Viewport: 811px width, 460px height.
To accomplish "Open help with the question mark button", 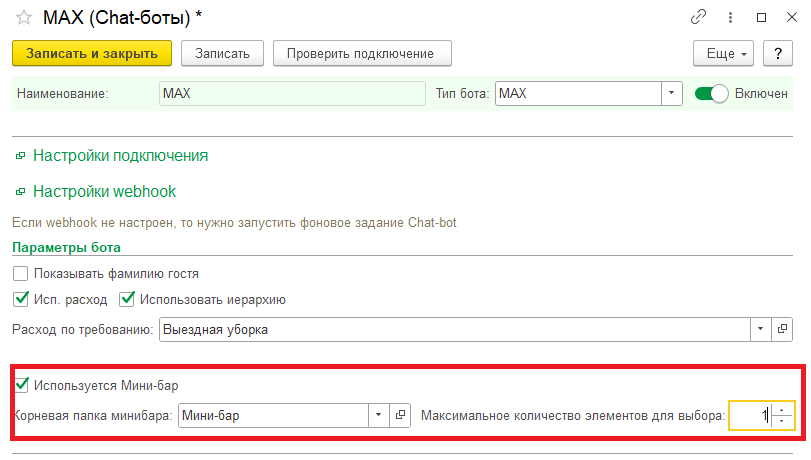I will point(777,53).
